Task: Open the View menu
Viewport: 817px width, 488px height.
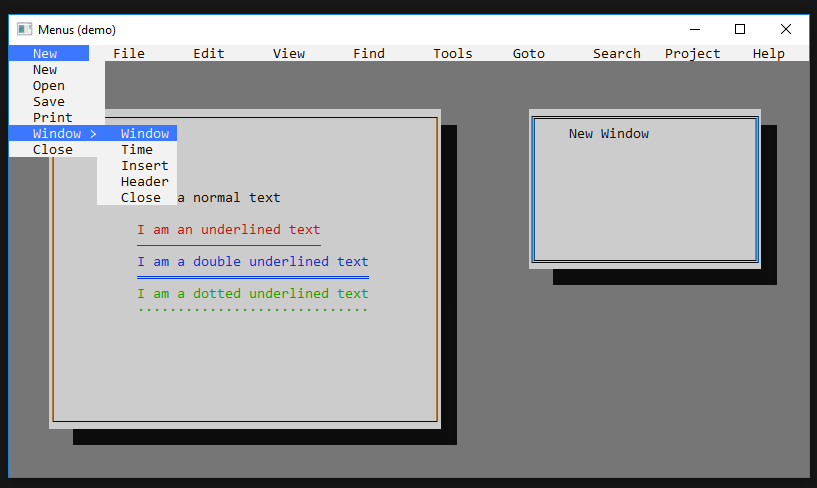Action: 289,53
